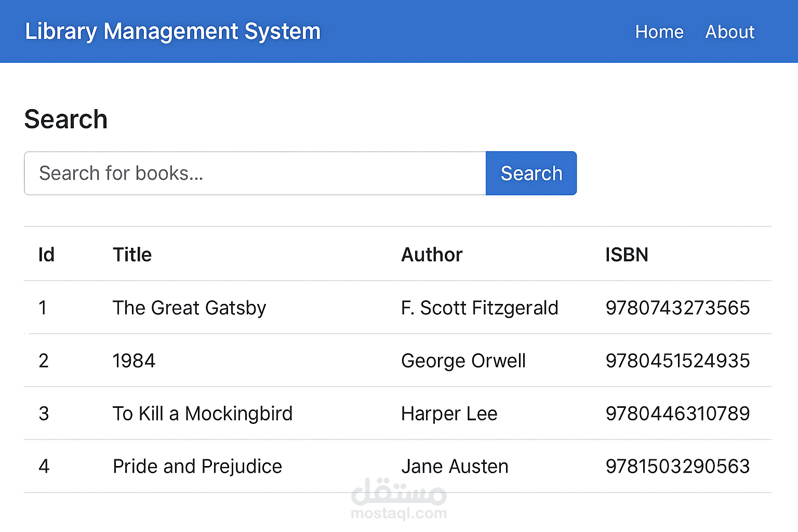The height and width of the screenshot is (532, 798).
Task: Select the 1984 book title cell
Action: coord(134,361)
